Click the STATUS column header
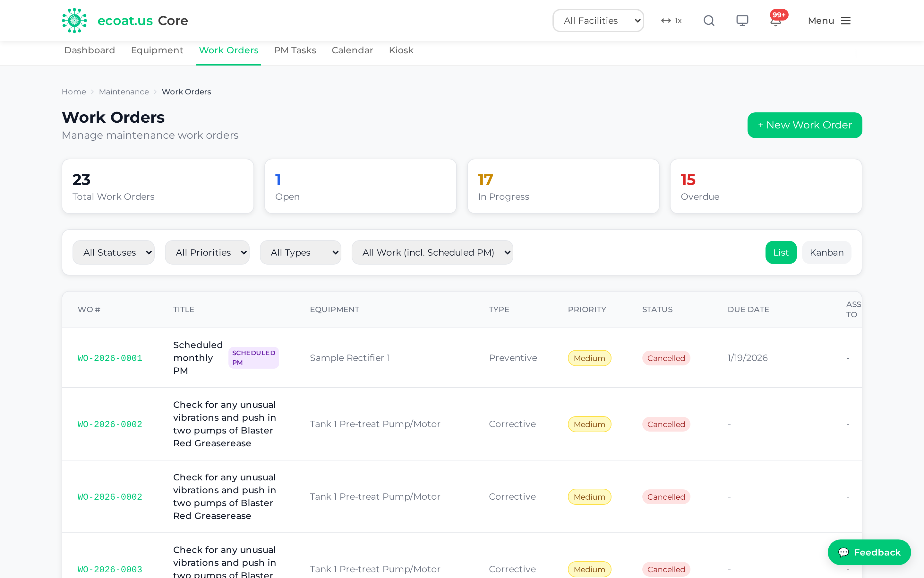Screen dimensions: 924x578 (657, 310)
